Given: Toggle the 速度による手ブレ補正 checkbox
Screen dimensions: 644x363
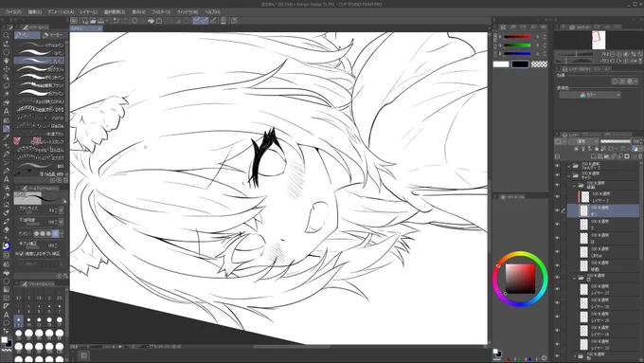Looking at the screenshot, I should [22, 254].
